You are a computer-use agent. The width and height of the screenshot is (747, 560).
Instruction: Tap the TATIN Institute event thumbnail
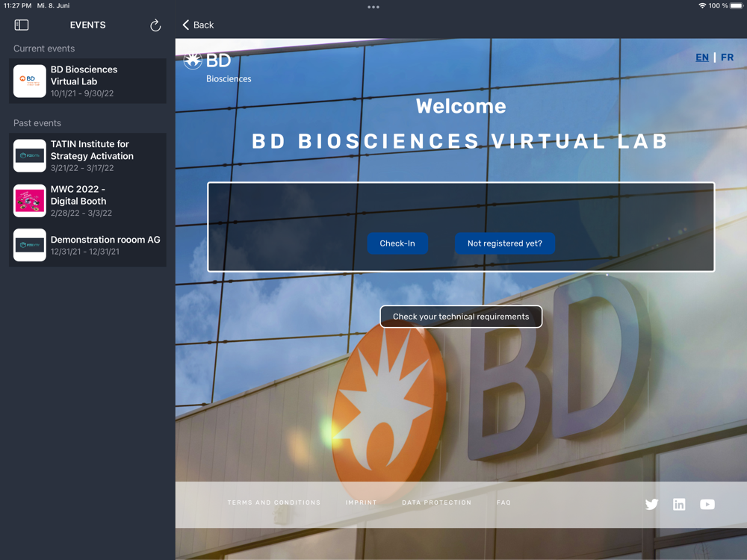(30, 155)
